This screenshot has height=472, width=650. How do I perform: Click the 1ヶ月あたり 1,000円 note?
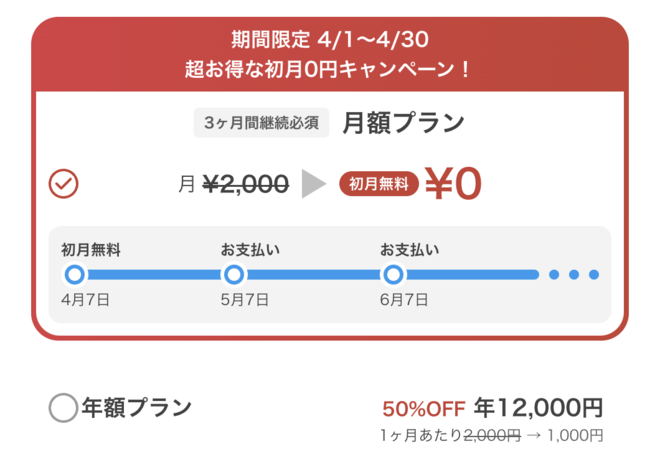pos(491,436)
